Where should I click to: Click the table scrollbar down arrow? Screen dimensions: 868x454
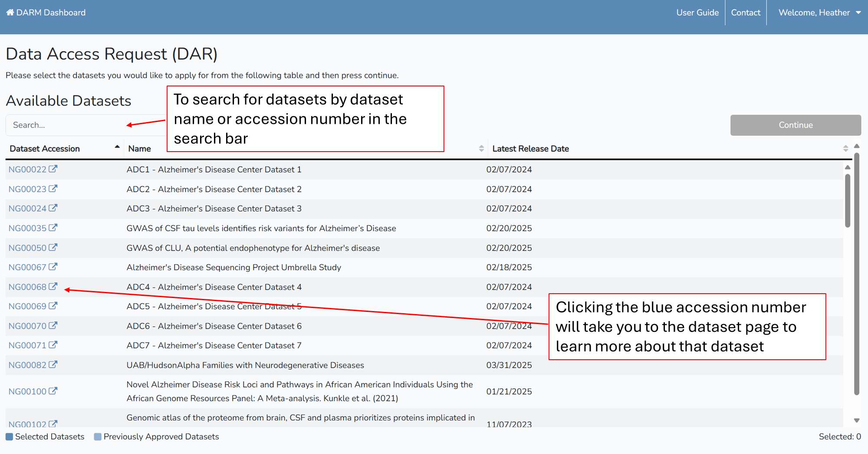tap(856, 420)
